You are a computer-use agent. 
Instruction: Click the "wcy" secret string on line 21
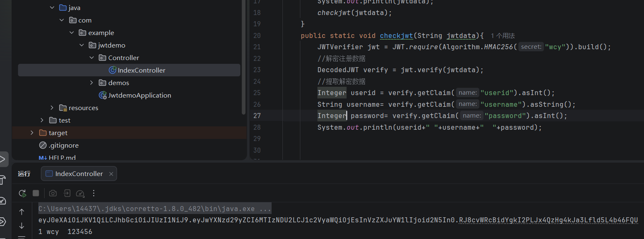click(x=555, y=47)
